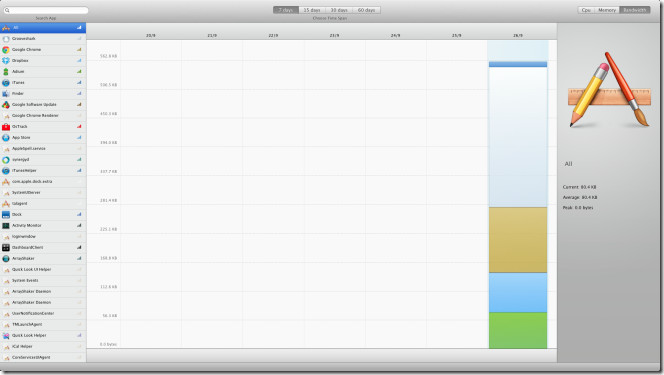Click the Dropbox app icon
This screenshot has width=664, height=375.
pos(6,61)
